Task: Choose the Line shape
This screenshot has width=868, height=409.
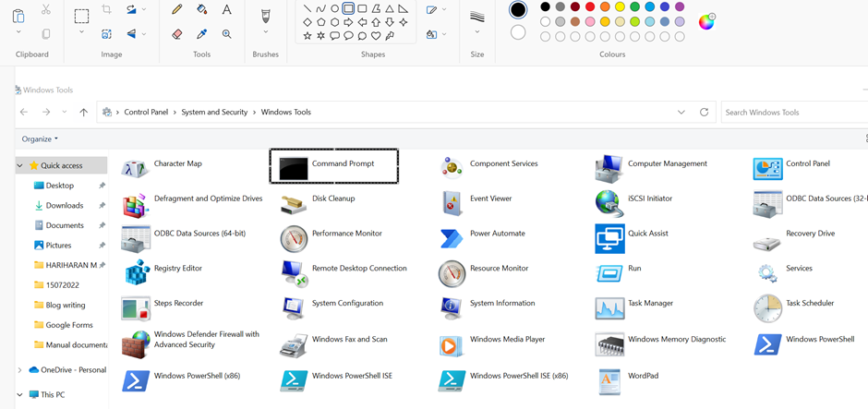Action: tap(307, 8)
